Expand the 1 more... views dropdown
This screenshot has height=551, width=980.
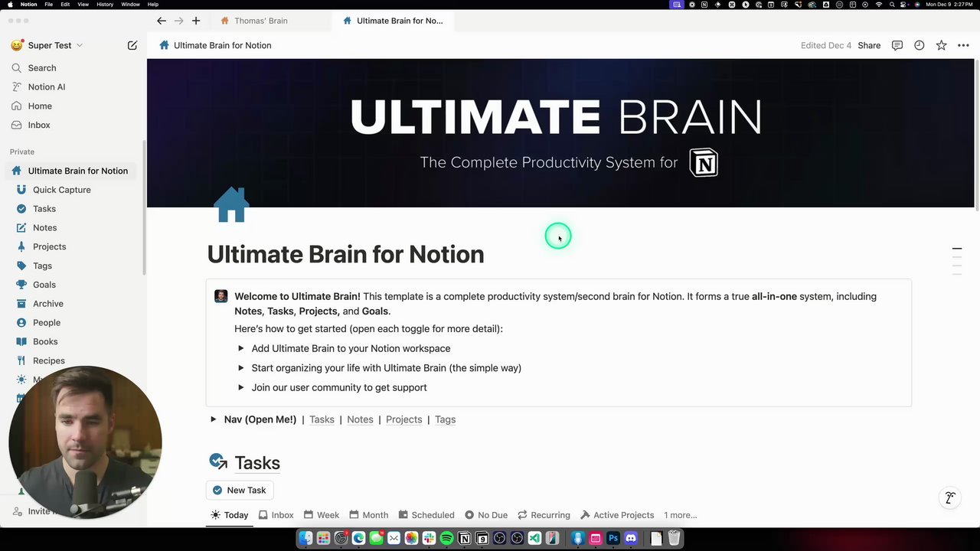680,515
